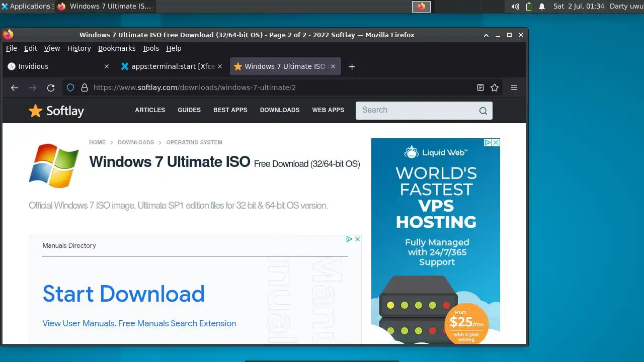Viewport: 644px width, 362px height.
Task: Click View User Manuals ad link
Action: point(139,323)
